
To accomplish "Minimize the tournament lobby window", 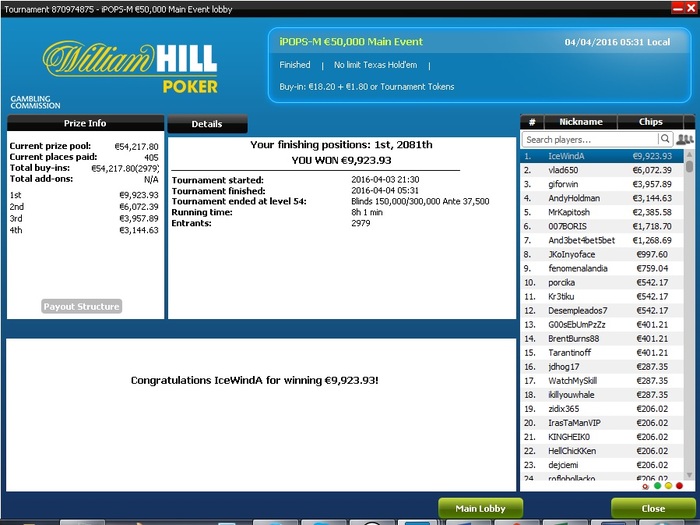I will pos(678,8).
